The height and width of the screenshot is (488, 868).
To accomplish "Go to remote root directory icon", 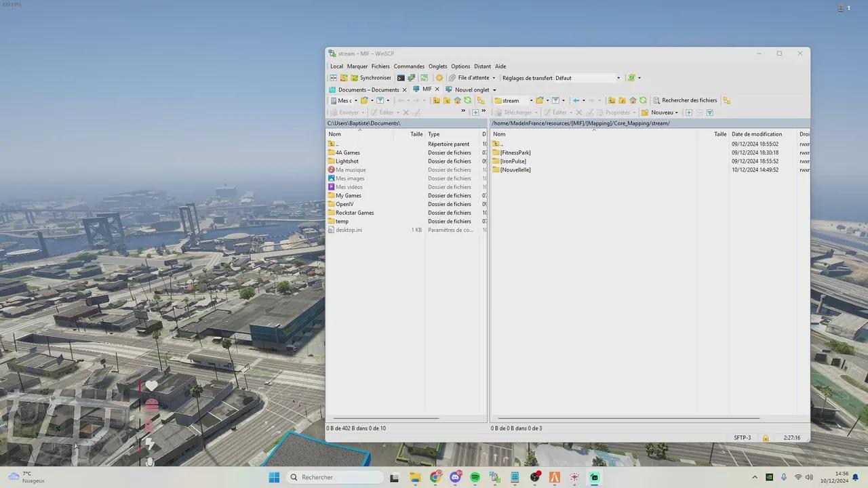I will click(x=622, y=100).
